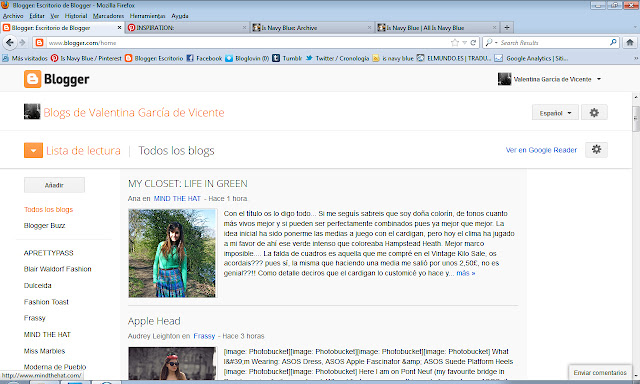Viewport: 640px width, 384px height.
Task: Open the Bloglovin bookmark
Action: (x=247, y=58)
